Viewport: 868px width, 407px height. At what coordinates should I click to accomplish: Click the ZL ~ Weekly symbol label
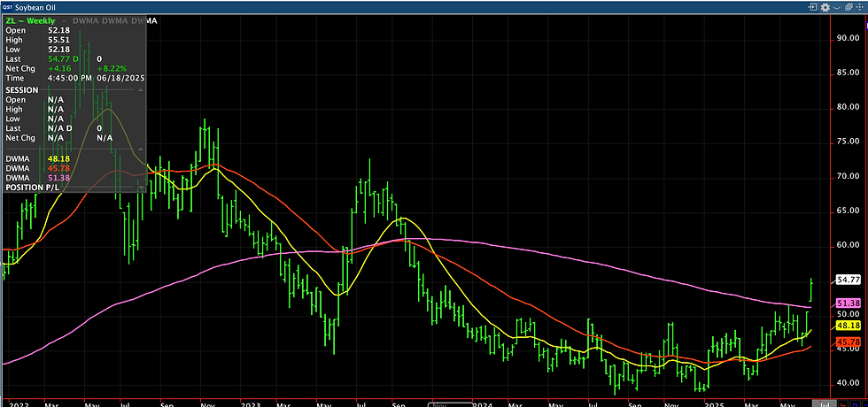30,21
